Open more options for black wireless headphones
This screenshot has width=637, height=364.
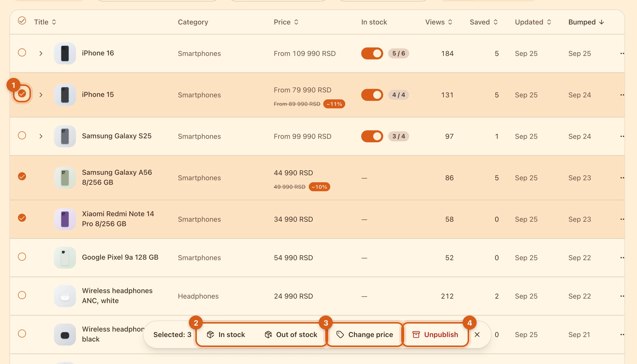click(x=622, y=335)
